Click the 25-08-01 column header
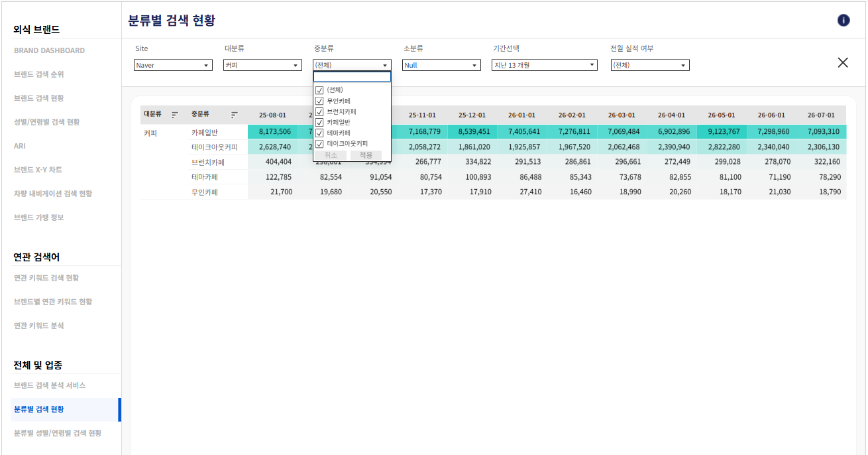 point(273,115)
